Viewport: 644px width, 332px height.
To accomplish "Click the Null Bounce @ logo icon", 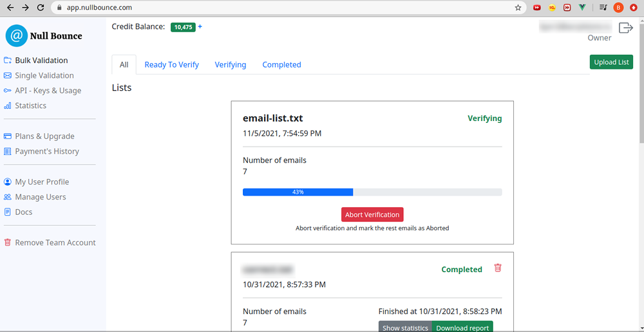I will 17,35.
